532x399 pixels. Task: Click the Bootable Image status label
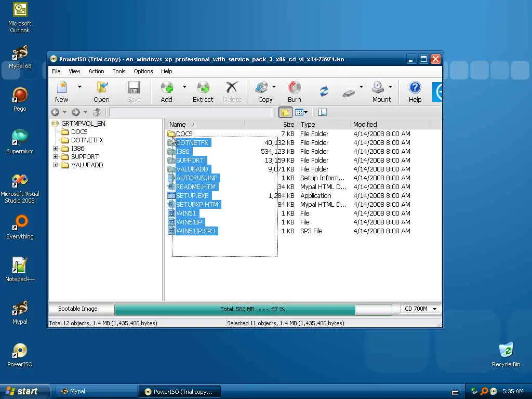point(78,309)
